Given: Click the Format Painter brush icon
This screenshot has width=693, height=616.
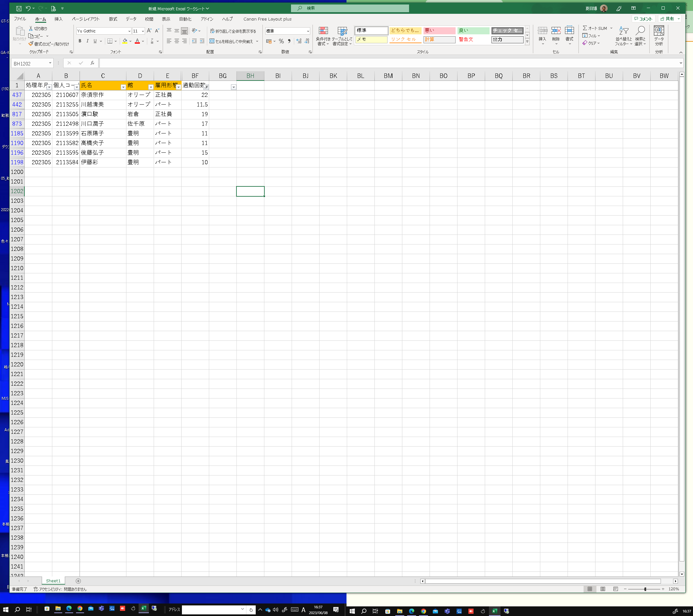Looking at the screenshot, I should click(x=31, y=44).
